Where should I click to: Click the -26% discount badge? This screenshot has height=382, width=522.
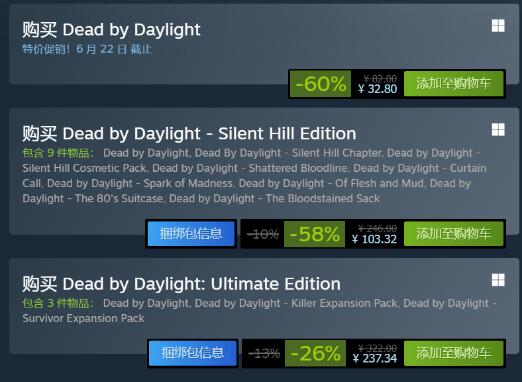pyautogui.click(x=315, y=353)
